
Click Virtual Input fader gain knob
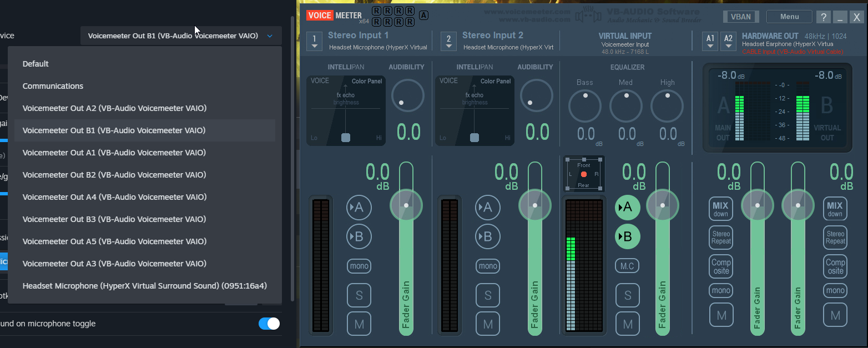[x=663, y=205]
